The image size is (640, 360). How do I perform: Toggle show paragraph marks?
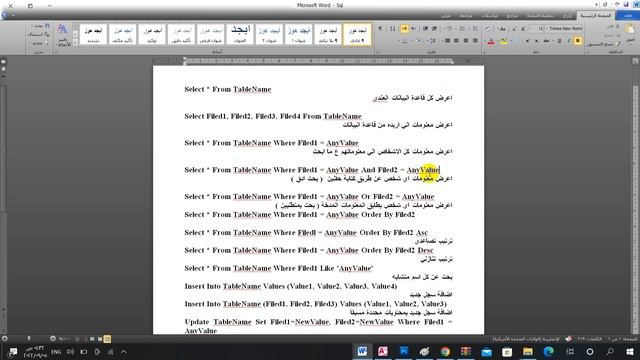click(x=380, y=29)
